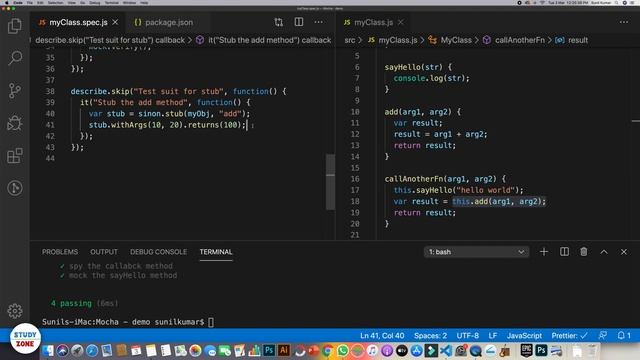The image size is (640, 360).
Task: Open the Search view in the activity bar
Action: tap(15, 58)
